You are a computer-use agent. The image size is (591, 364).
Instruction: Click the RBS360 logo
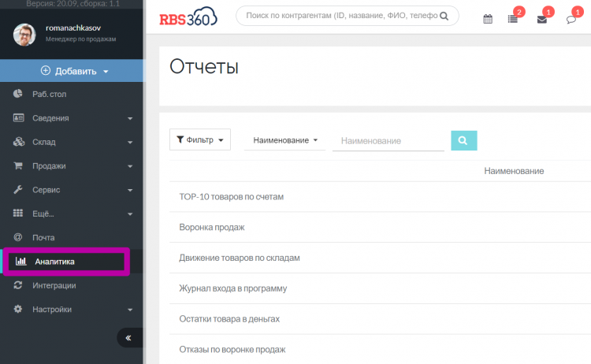(x=188, y=17)
